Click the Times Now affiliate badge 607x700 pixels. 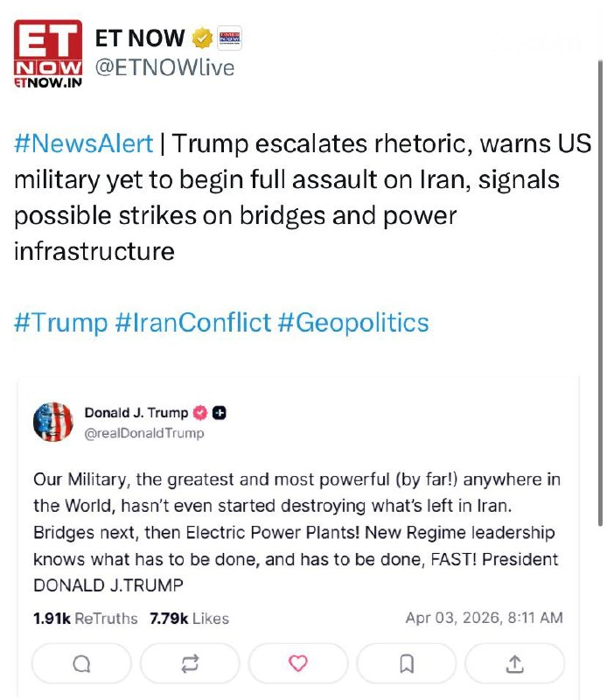(229, 38)
